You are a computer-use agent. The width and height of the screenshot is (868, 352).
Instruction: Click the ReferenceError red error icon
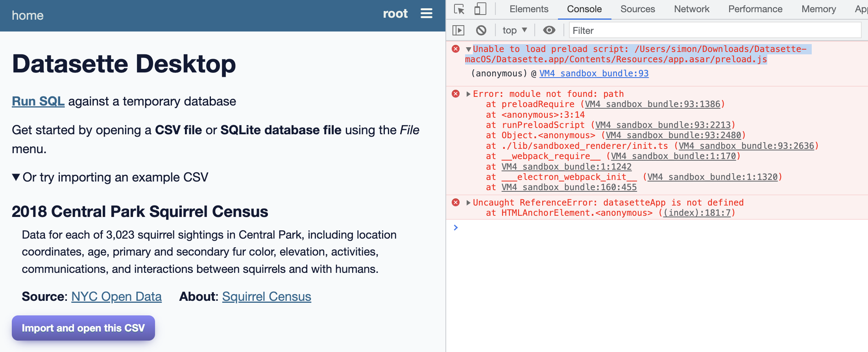pyautogui.click(x=456, y=202)
